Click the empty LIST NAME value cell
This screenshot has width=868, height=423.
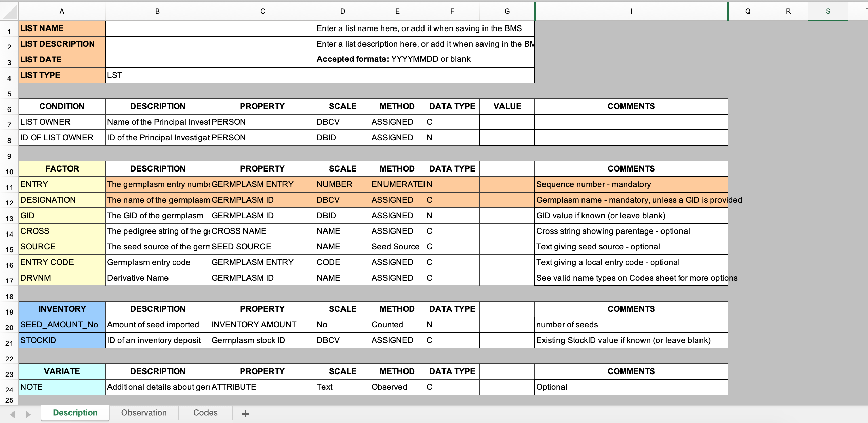tap(210, 28)
